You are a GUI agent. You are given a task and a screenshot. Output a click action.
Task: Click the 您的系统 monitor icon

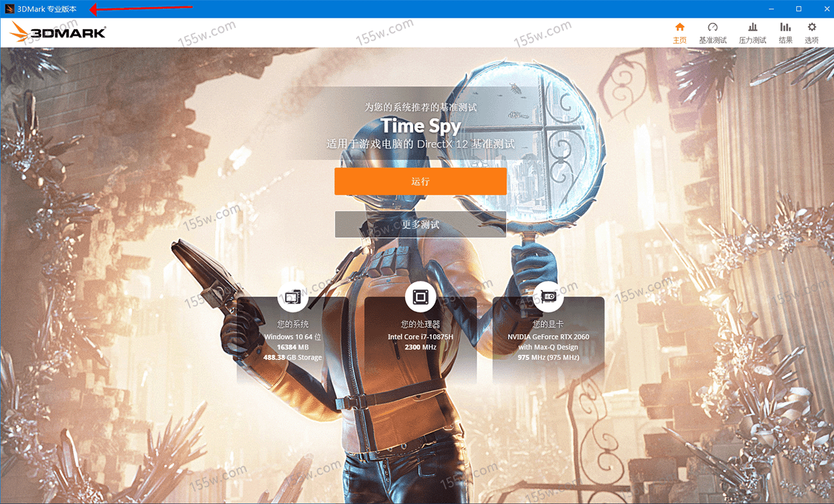tap(293, 297)
